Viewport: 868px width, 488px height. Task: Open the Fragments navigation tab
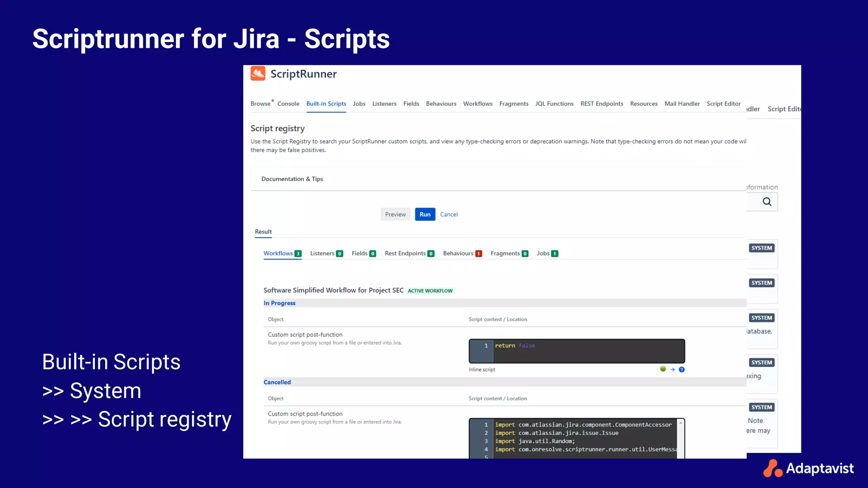click(514, 104)
